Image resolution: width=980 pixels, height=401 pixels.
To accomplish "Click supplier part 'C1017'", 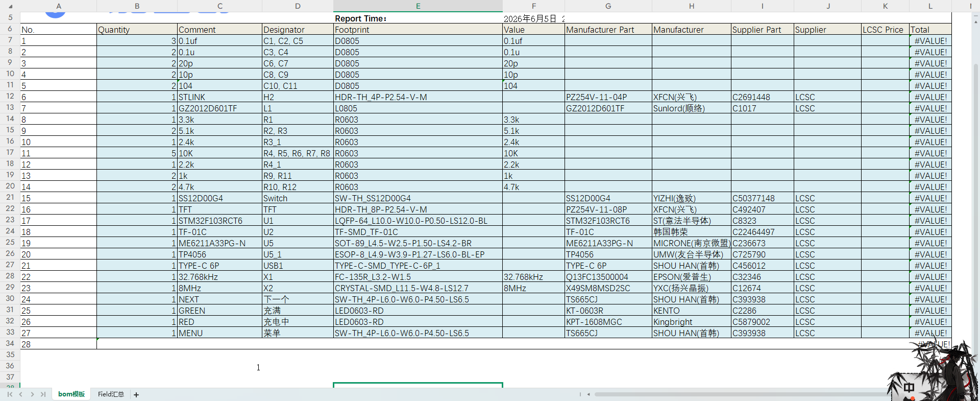I will 763,108.
